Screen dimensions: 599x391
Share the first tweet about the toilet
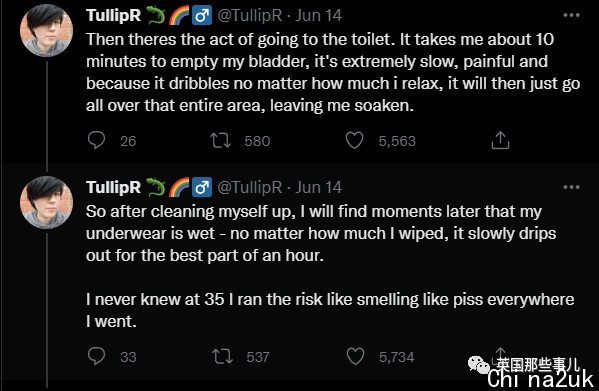point(500,140)
